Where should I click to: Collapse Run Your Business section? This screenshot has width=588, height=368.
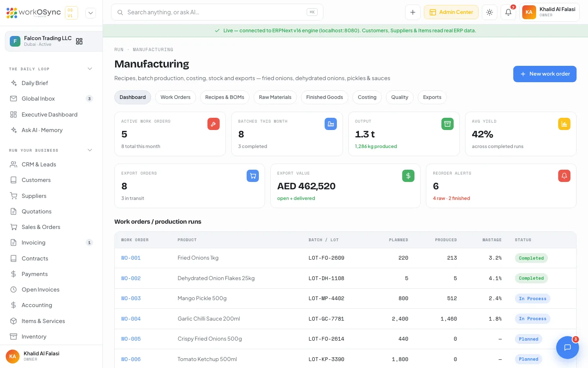[x=90, y=150]
